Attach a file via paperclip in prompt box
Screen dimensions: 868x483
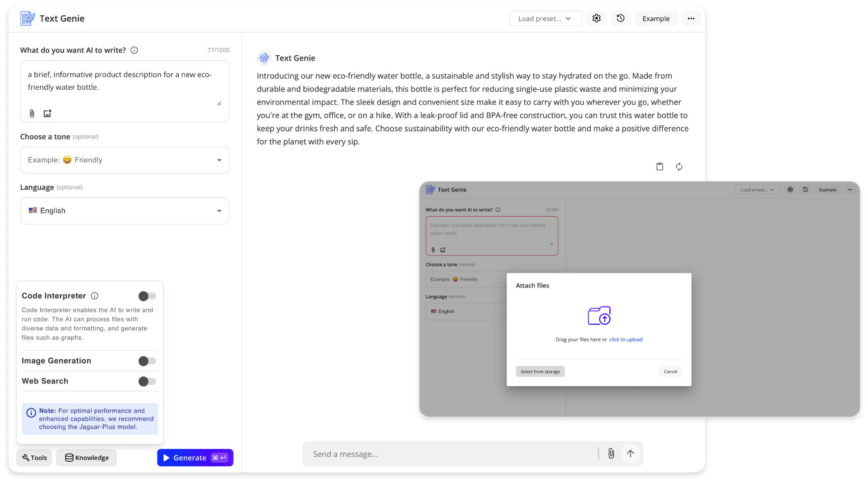tap(32, 113)
